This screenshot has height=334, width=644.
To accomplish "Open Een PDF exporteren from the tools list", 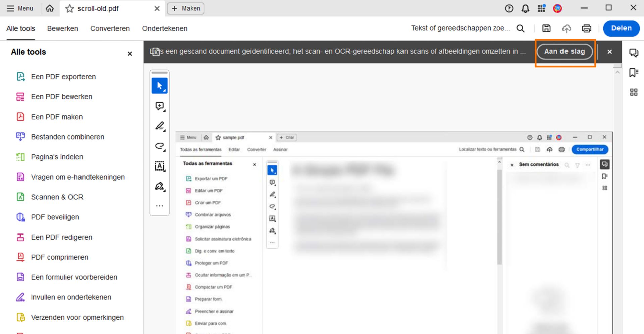I will pos(63,77).
